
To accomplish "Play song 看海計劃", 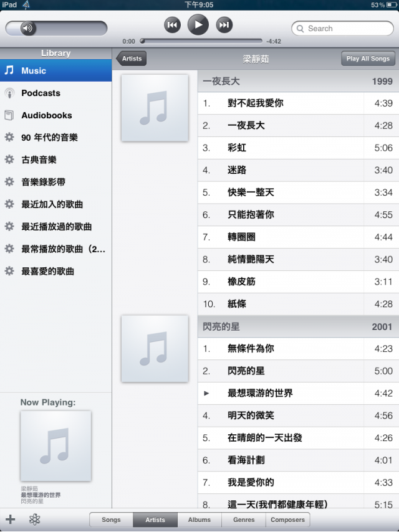I will (298, 460).
